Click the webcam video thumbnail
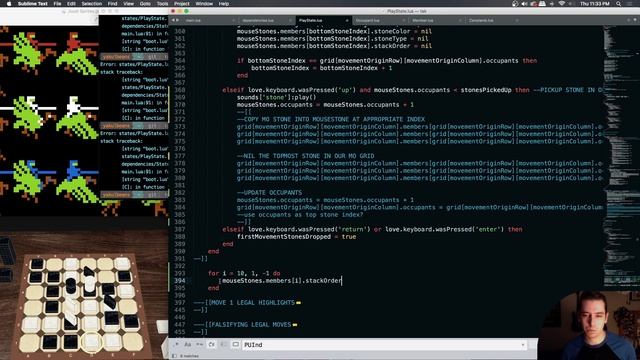The image size is (640, 360). point(589,325)
